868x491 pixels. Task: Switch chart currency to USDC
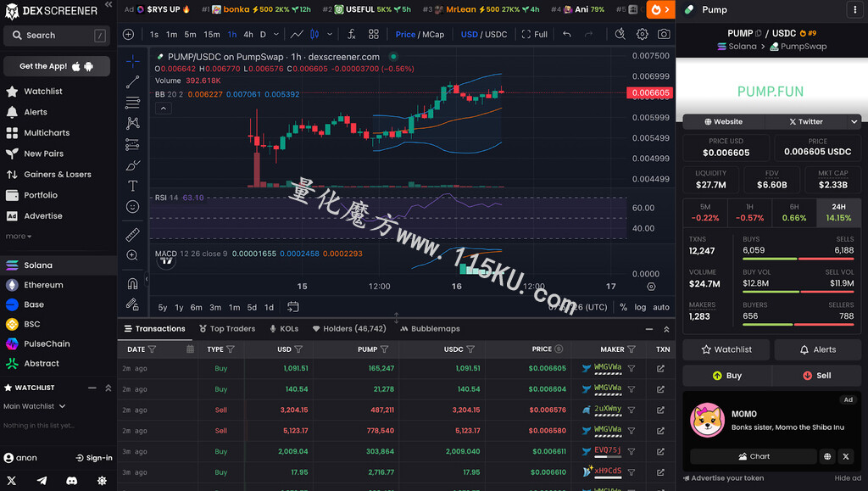[x=495, y=34]
